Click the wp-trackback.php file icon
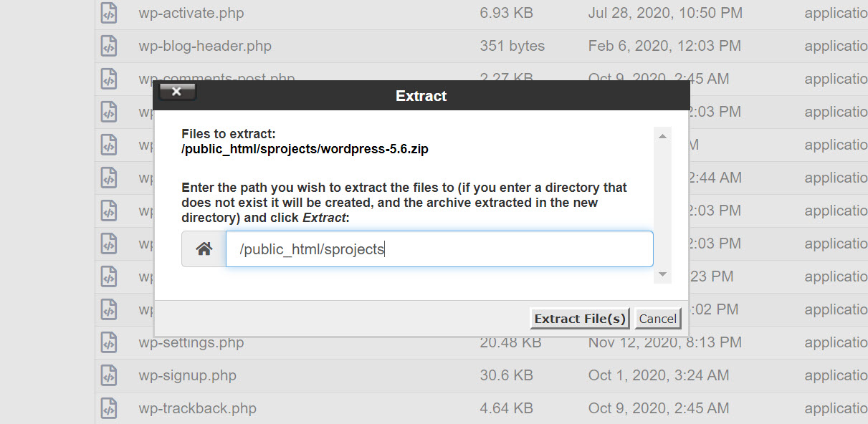 [108, 408]
